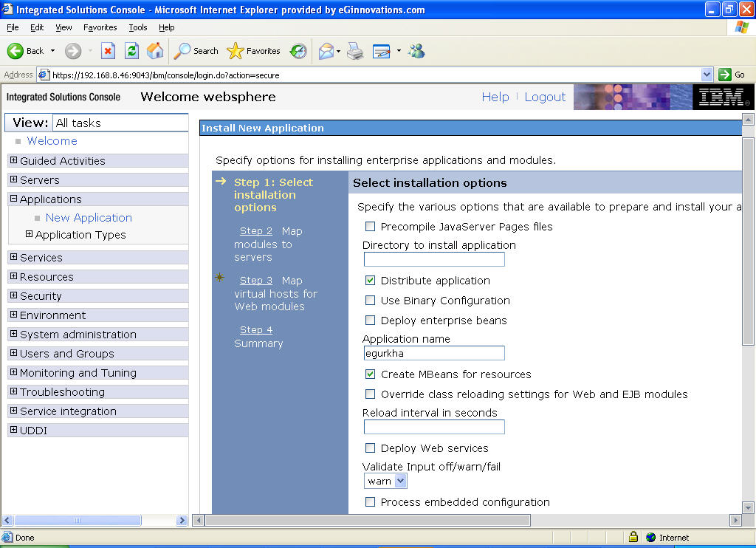Click the View All tasks selector
The image size is (756, 548).
pyautogui.click(x=120, y=123)
